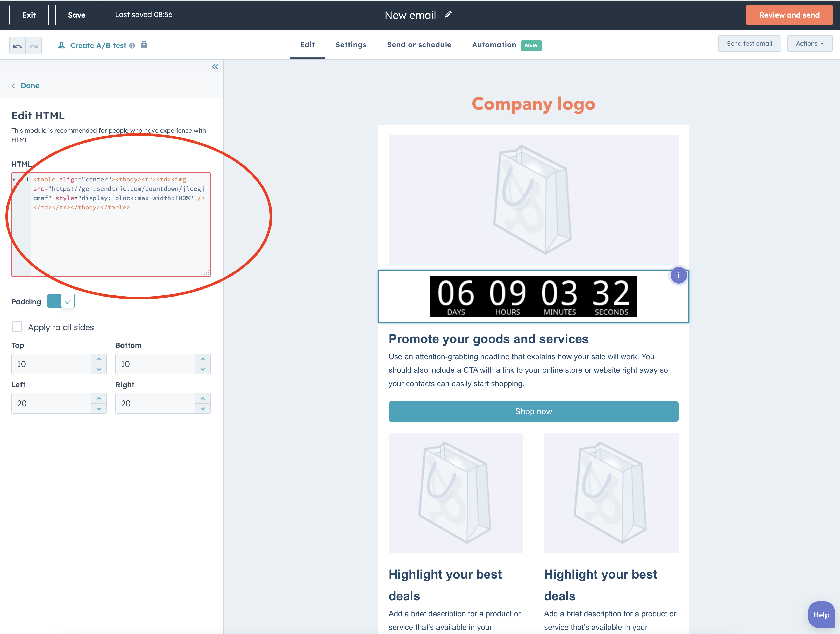Click the Send test email button

pos(749,44)
